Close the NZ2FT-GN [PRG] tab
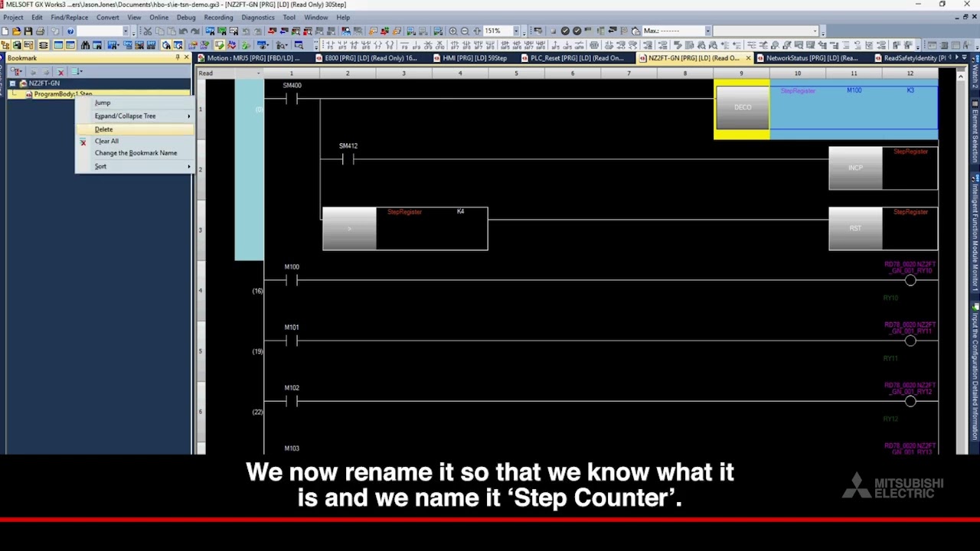This screenshot has height=551, width=980. tap(748, 58)
